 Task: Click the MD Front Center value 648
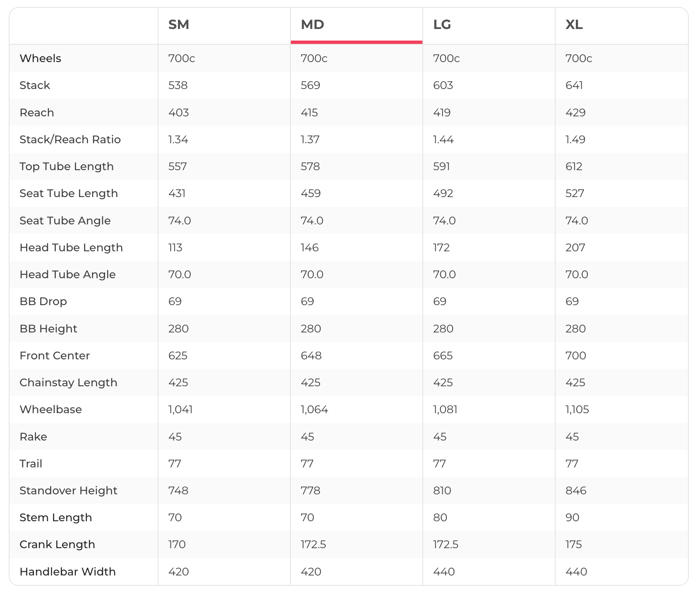[311, 356]
